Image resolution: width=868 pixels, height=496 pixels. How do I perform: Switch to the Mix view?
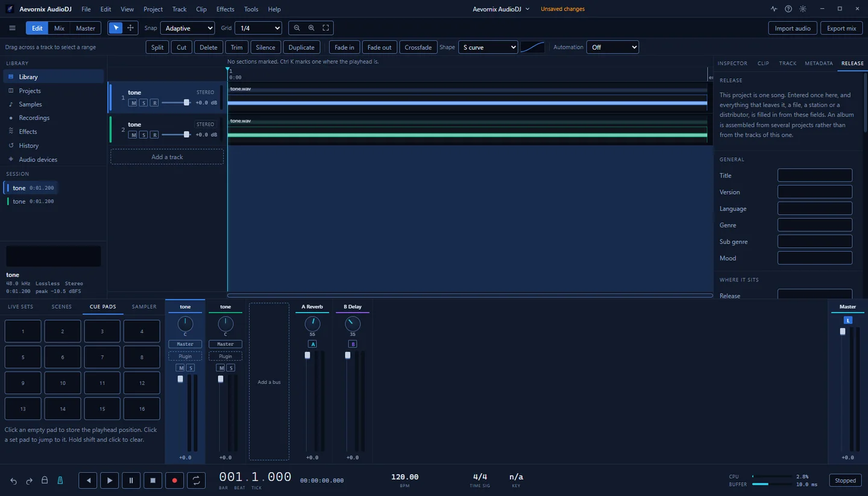[59, 28]
